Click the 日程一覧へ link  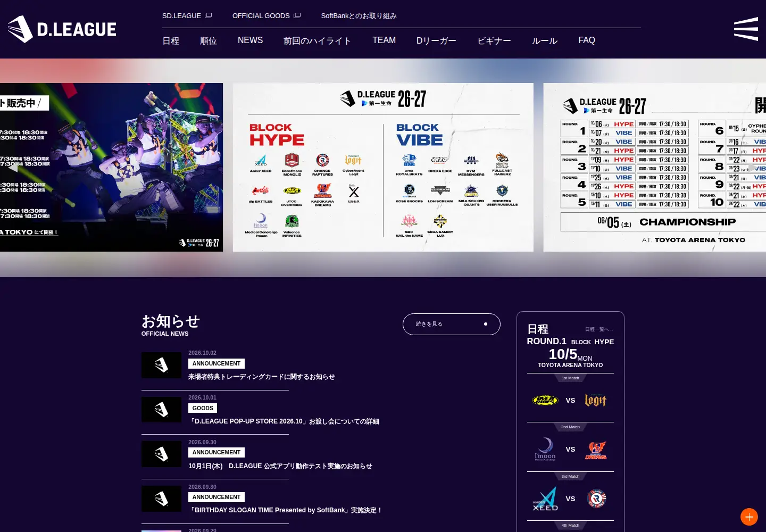pos(599,329)
